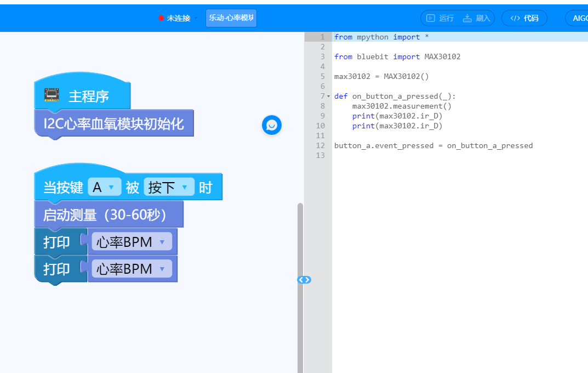The width and height of the screenshot is (588, 373).
Task: Click code line 'from bluebit import MAX30102'
Action: pyautogui.click(x=397, y=56)
